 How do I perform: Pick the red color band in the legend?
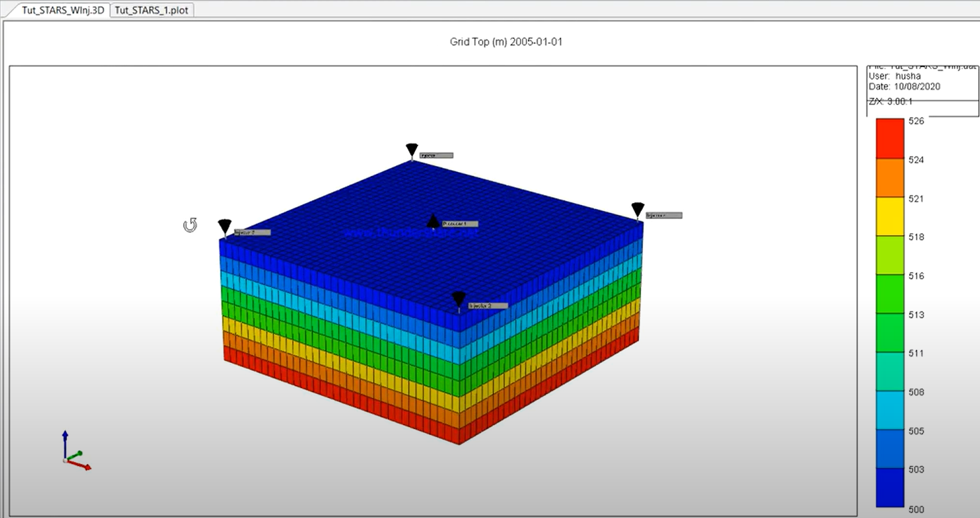(x=889, y=139)
